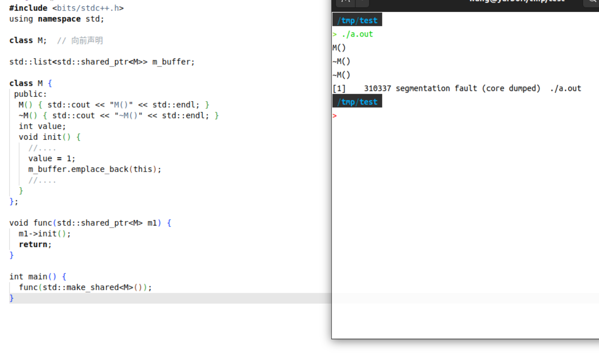
Task: Click the closing brace of main
Action: (11, 298)
